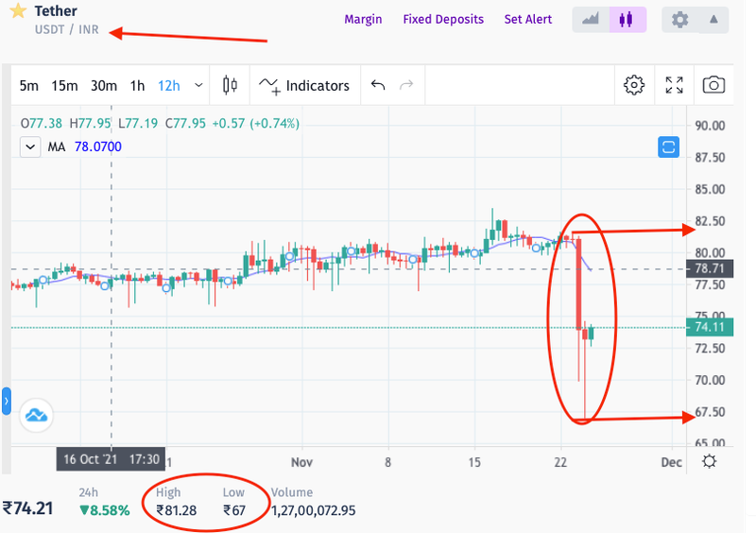This screenshot has height=533, width=756.
Task: Click the open price O77.38 value
Action: click(41, 124)
